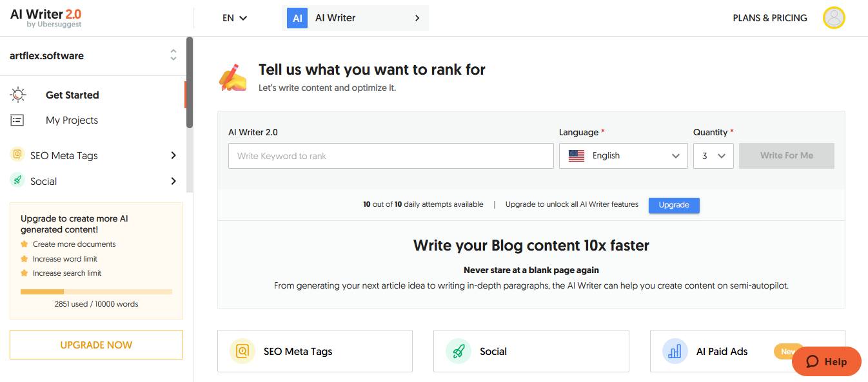Click the words usage progress bar

tap(96, 292)
